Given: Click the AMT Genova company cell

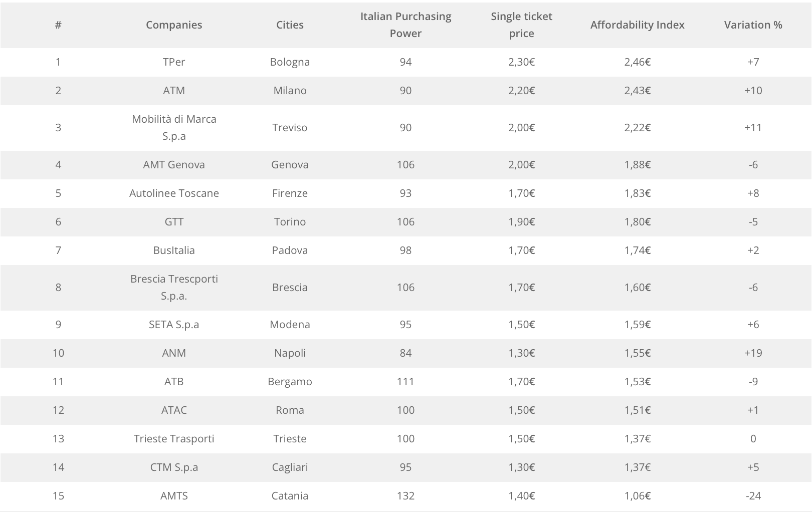Looking at the screenshot, I should [174, 165].
